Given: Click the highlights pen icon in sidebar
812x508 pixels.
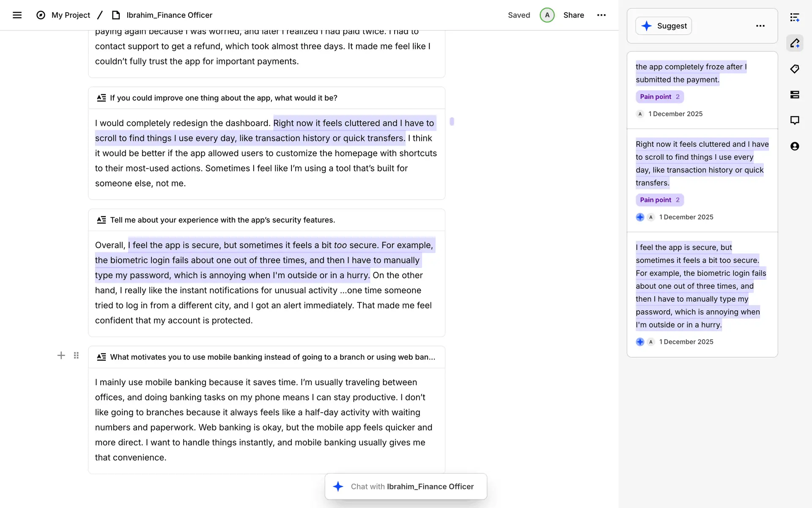Looking at the screenshot, I should (795, 43).
